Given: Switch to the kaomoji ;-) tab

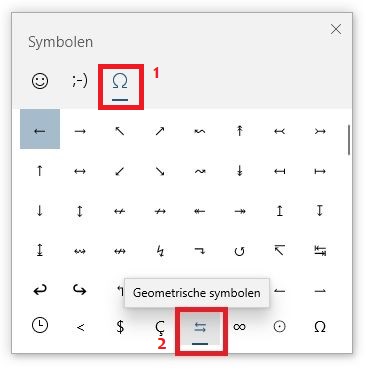Looking at the screenshot, I should click(80, 81).
